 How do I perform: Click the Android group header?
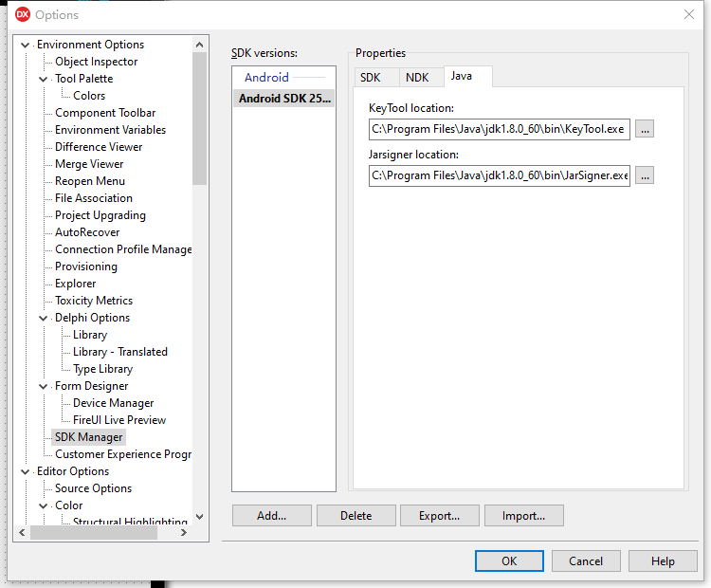click(x=266, y=77)
